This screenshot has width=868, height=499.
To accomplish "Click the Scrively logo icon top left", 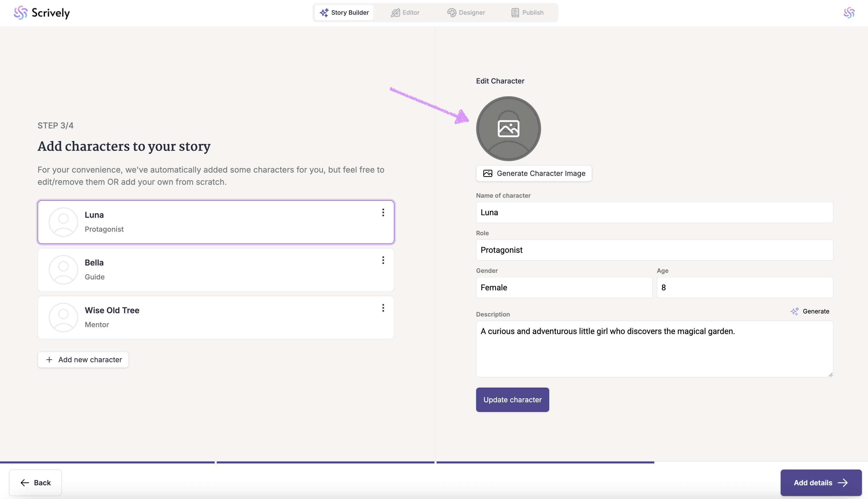I will click(x=21, y=13).
